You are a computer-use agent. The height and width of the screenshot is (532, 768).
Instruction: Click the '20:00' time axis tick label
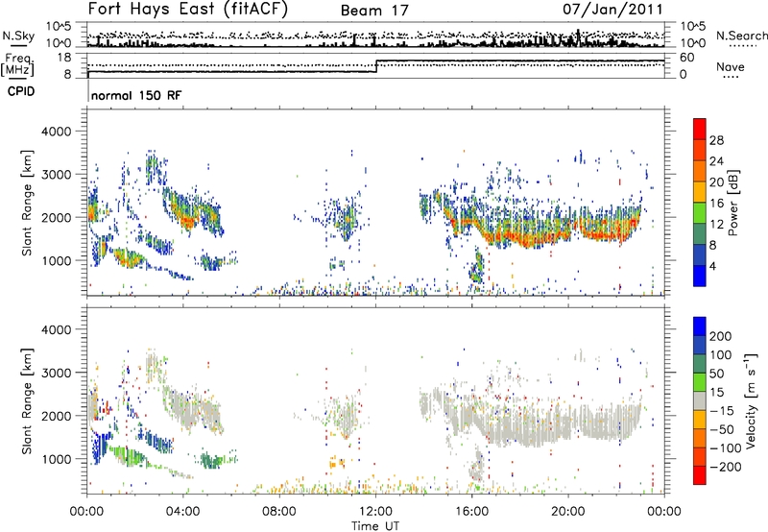[x=568, y=512]
